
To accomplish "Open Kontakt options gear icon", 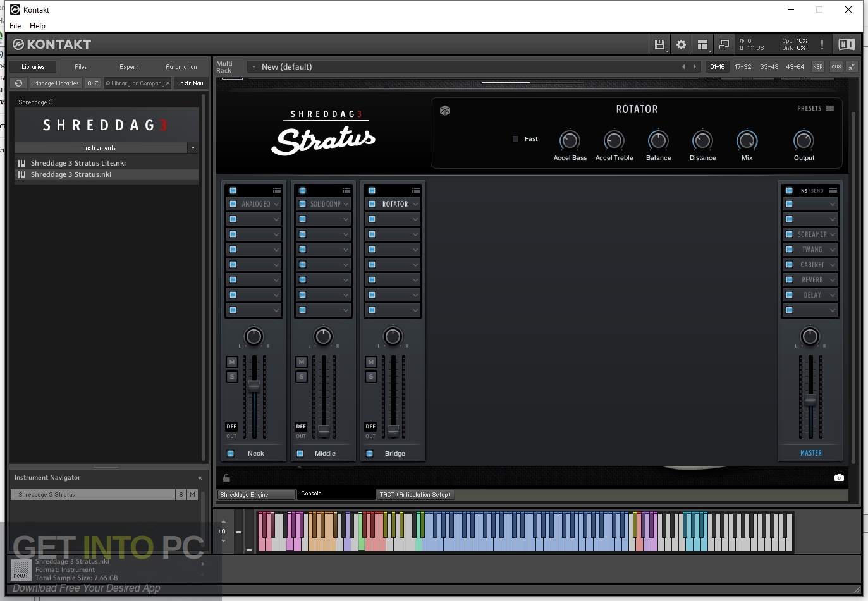I will click(681, 44).
